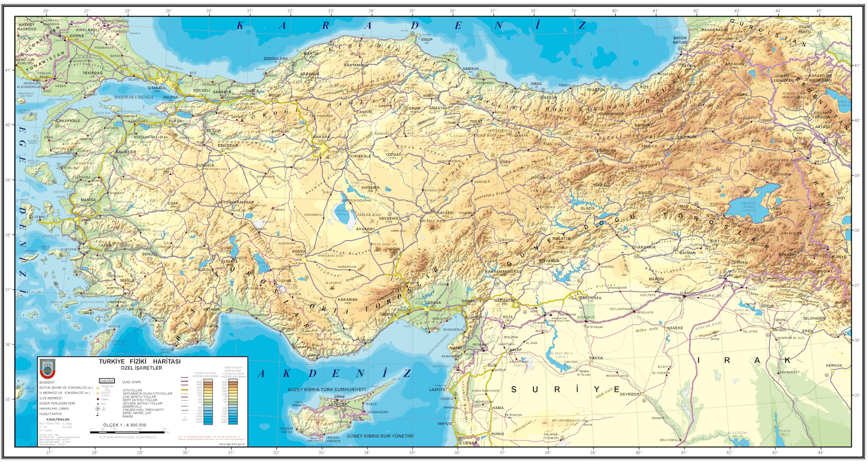Click the HUDUT KAPISI legend entry
The height and width of the screenshot is (464, 868).
pos(51,414)
